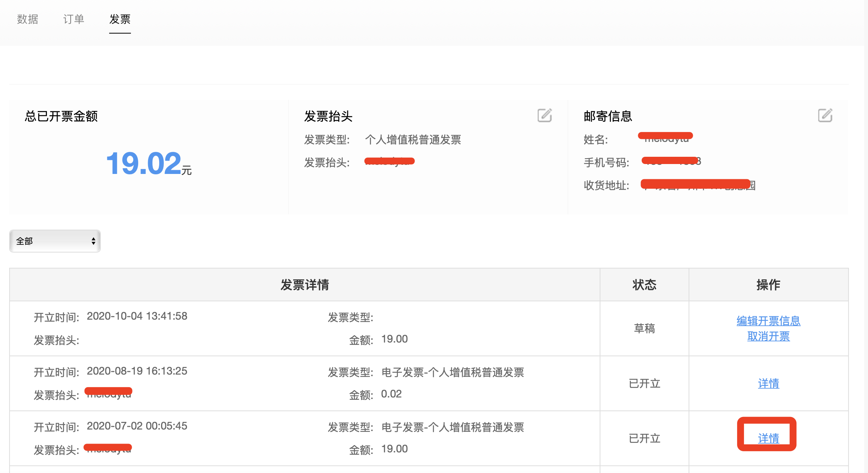Click the 总已开票金额 heading
Image resolution: width=868 pixels, height=473 pixels.
61,116
